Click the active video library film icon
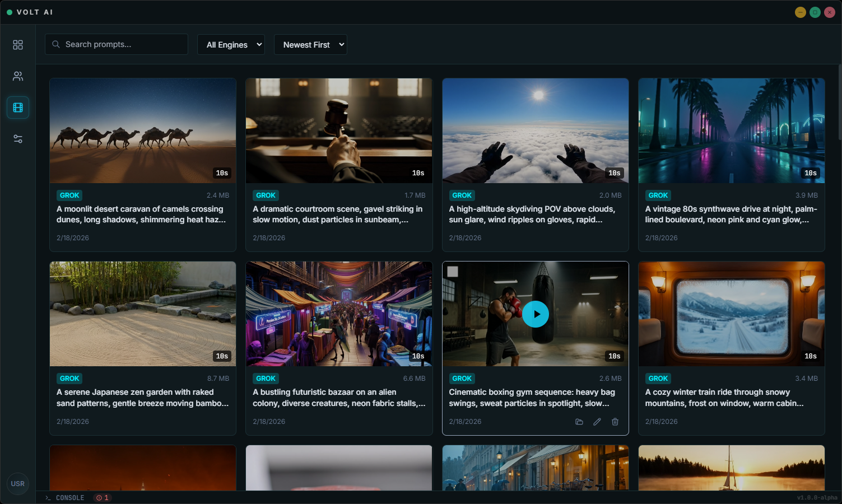Screen dimensions: 842x504 17,108
